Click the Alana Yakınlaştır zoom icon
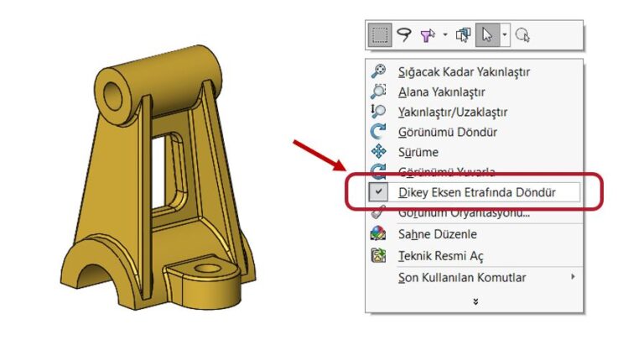 pyautogui.click(x=378, y=92)
